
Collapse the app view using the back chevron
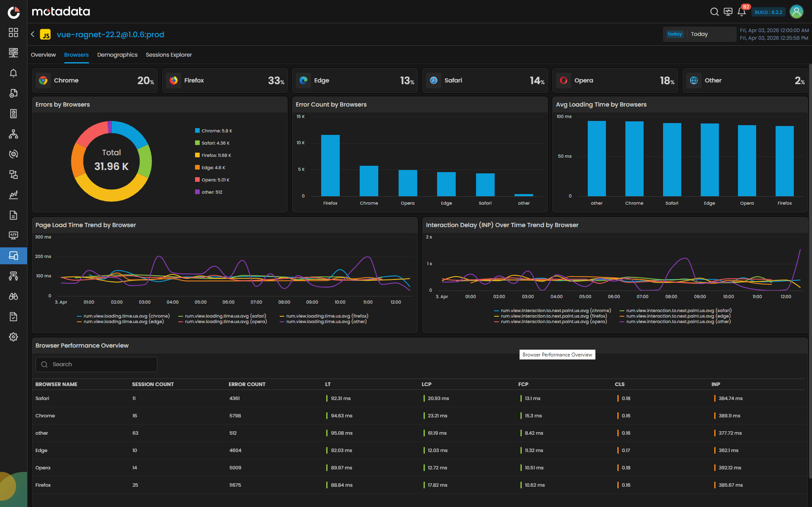click(33, 34)
